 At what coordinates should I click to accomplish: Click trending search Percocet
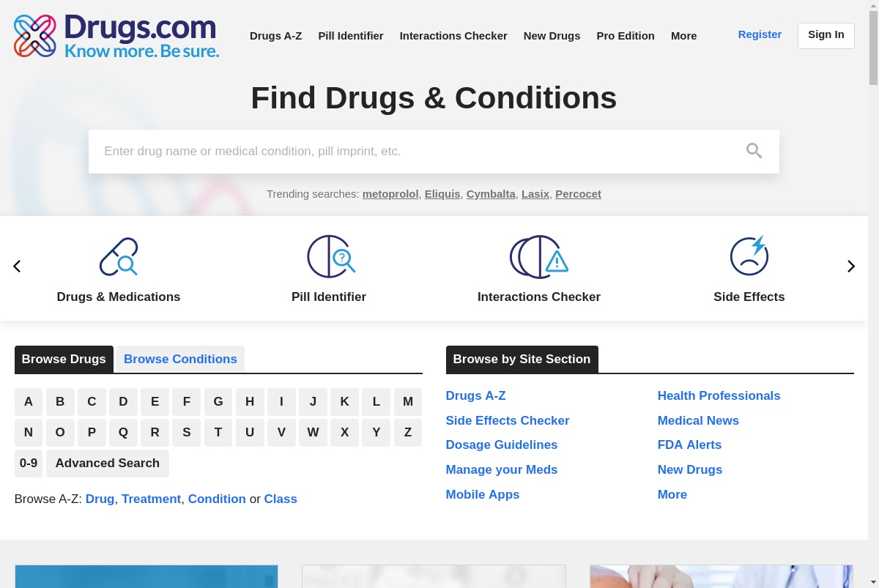(578, 194)
